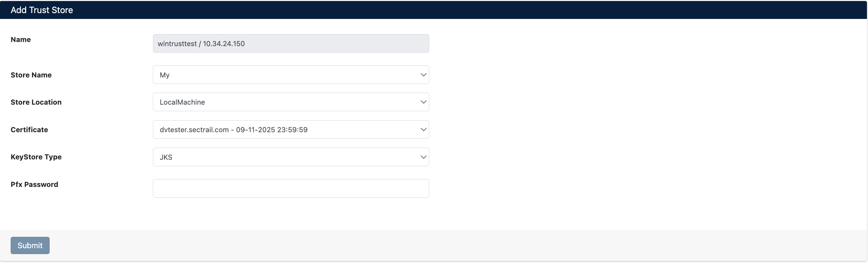868x263 pixels.
Task: Click the Store Name dropdown chevron
Action: (x=423, y=74)
